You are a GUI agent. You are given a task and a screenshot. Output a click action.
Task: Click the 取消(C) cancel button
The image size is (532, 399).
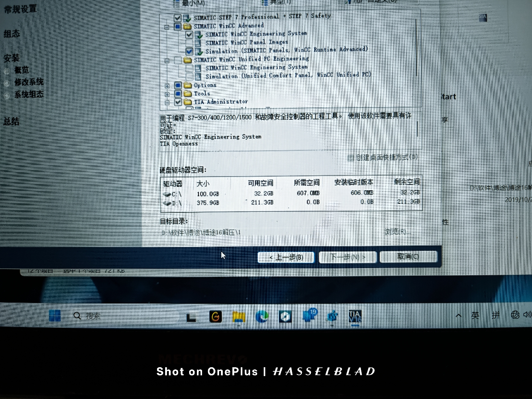click(408, 256)
